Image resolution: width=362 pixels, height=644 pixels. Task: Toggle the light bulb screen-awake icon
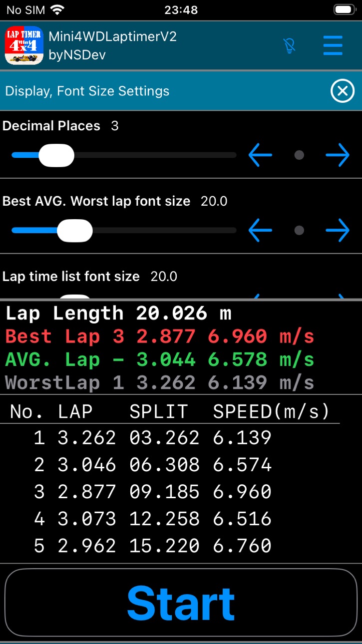[x=289, y=46]
